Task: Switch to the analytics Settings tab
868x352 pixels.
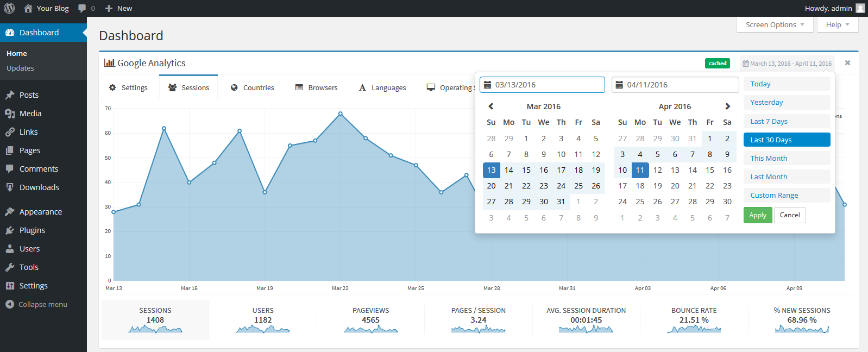Action: click(128, 87)
